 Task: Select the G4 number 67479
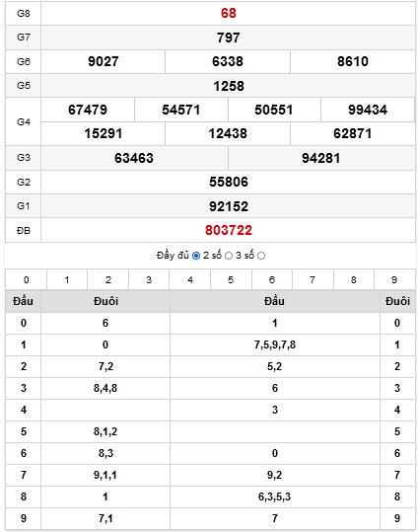(88, 110)
